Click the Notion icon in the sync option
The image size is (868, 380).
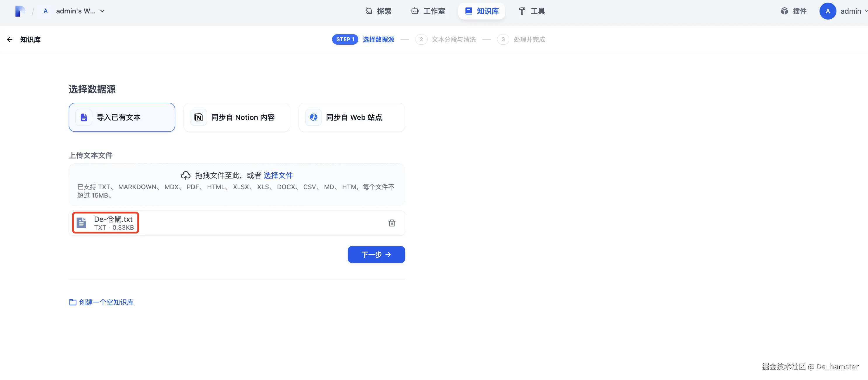[199, 117]
